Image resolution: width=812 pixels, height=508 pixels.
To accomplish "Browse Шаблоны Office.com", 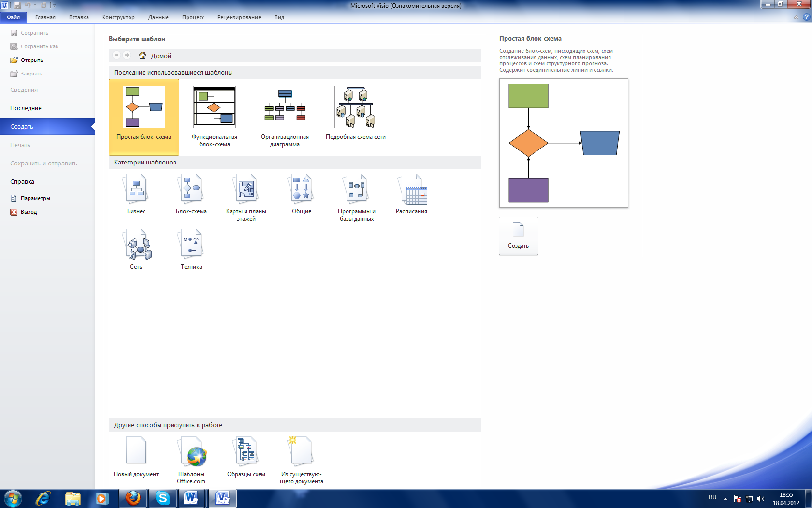I will pyautogui.click(x=191, y=460).
